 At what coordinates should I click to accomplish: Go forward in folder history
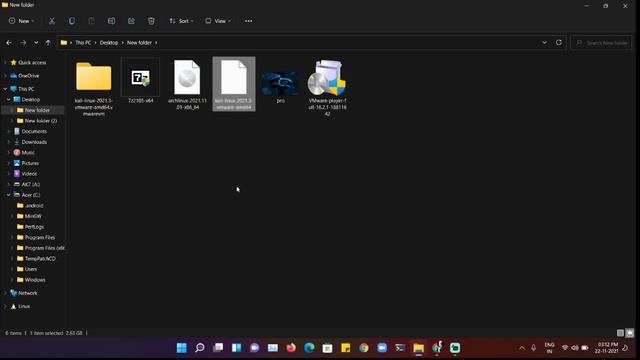point(23,42)
